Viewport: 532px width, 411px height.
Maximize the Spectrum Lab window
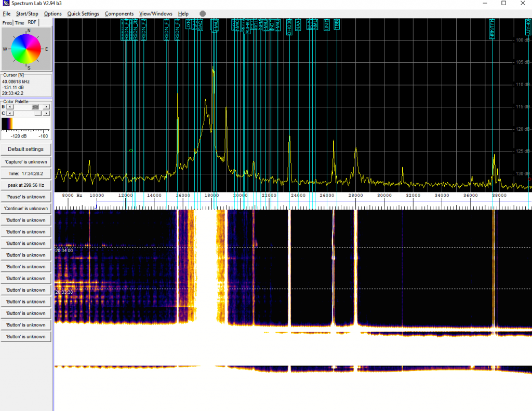504,4
